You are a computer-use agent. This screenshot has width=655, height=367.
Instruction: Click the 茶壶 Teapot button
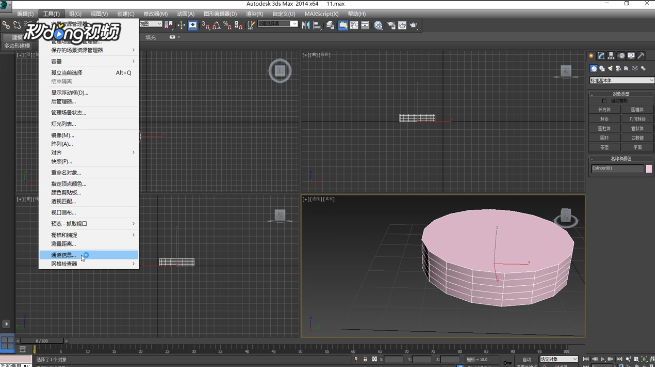604,147
